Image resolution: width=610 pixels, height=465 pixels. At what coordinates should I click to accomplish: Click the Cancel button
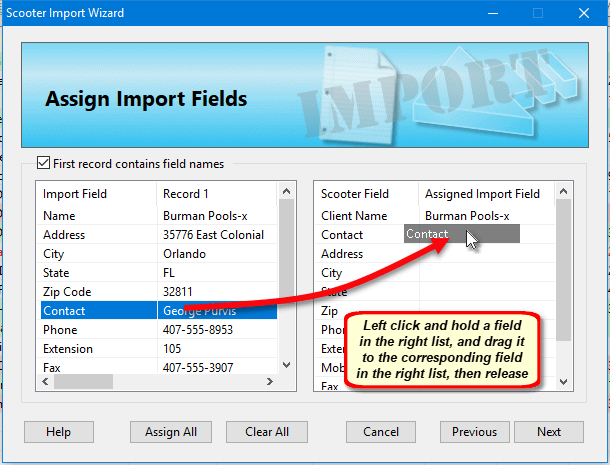[x=381, y=432]
